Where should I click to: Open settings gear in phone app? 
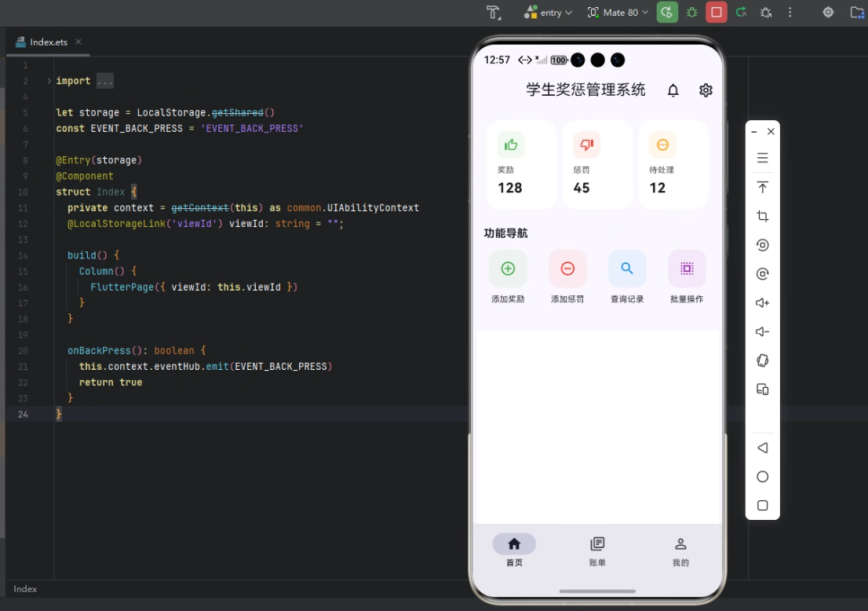pyautogui.click(x=706, y=90)
